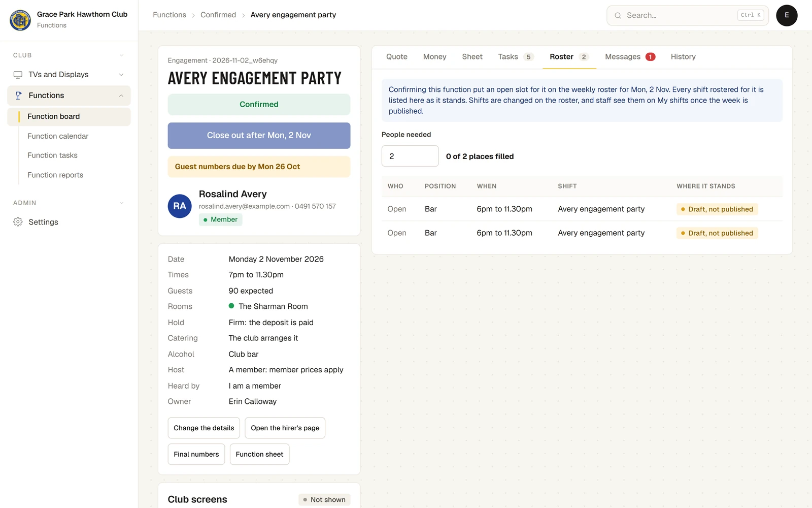Click the Function sheet button
812x508 pixels.
coord(259,454)
